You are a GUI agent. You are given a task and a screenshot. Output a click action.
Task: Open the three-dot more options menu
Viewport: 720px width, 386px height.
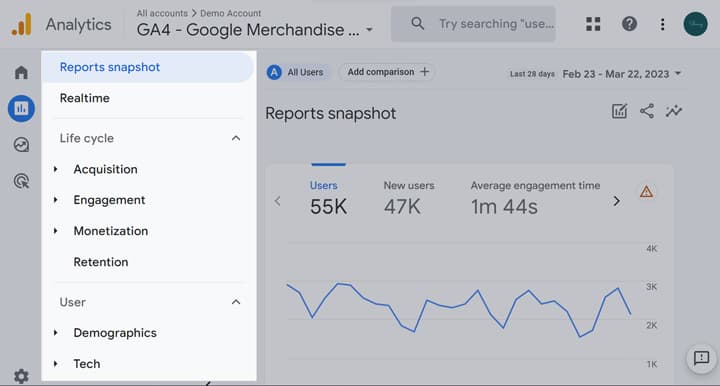point(662,24)
